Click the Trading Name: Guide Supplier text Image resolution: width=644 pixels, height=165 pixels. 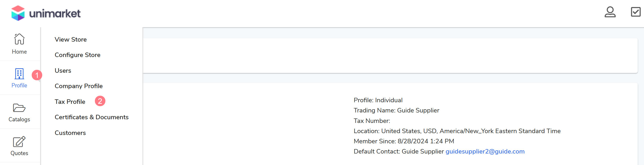pyautogui.click(x=396, y=110)
